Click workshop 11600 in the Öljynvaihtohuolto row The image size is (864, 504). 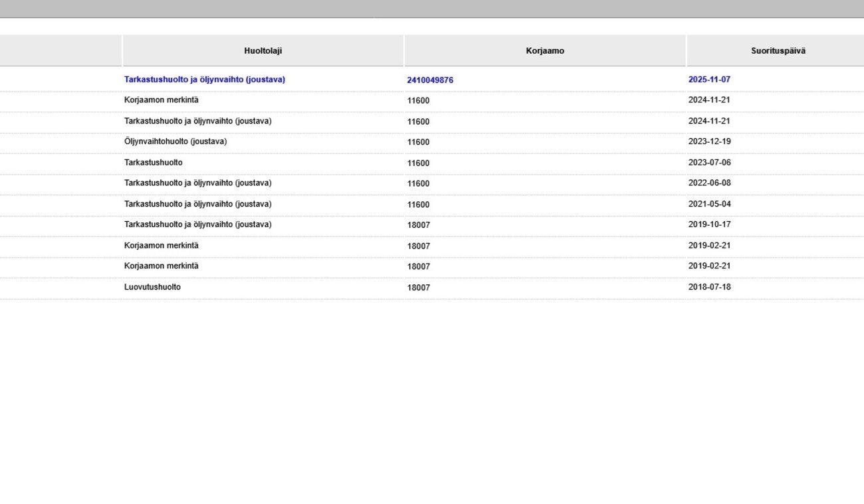(x=419, y=142)
